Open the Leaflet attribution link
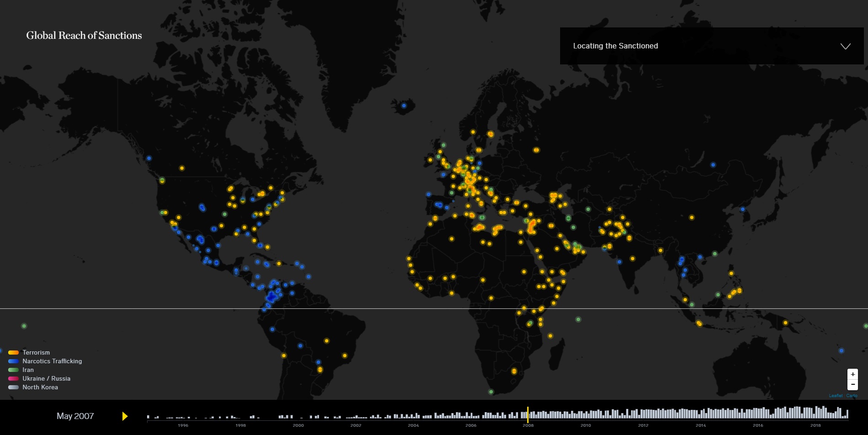 tap(836, 396)
